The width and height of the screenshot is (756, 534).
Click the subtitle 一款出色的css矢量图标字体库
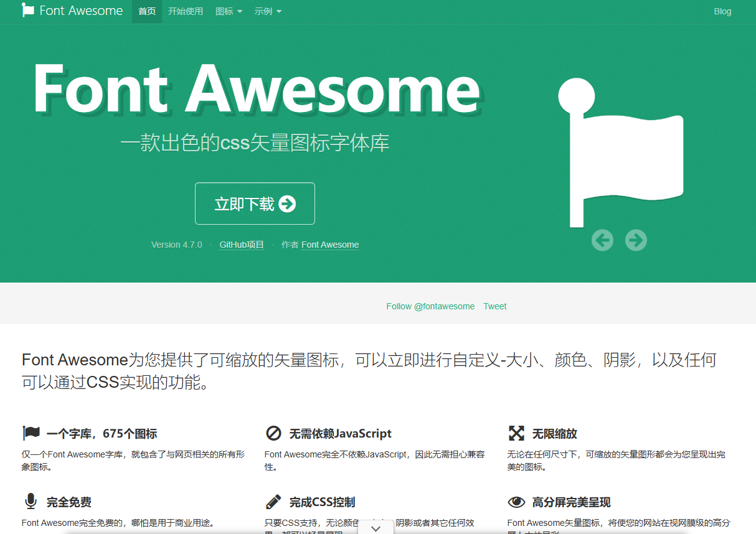tap(255, 143)
